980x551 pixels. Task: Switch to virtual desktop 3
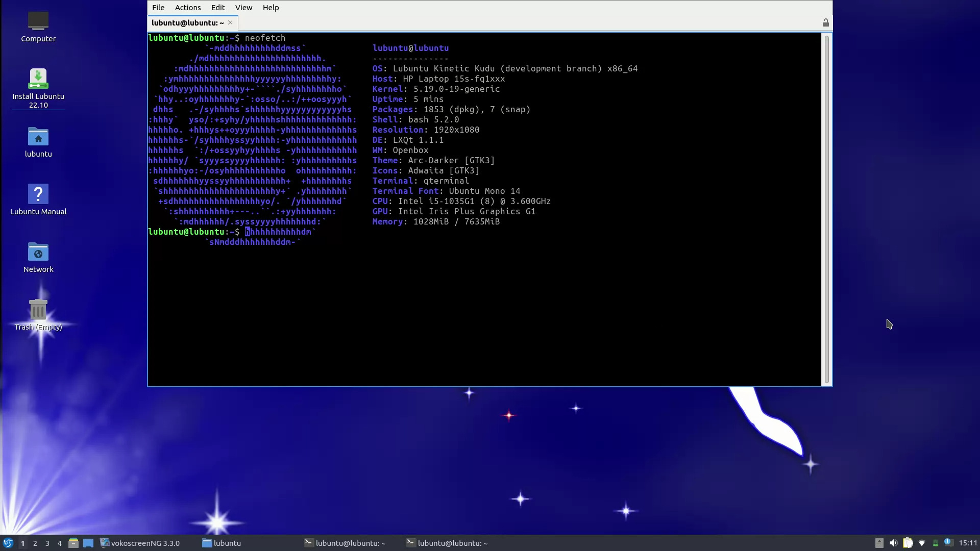[47, 543]
